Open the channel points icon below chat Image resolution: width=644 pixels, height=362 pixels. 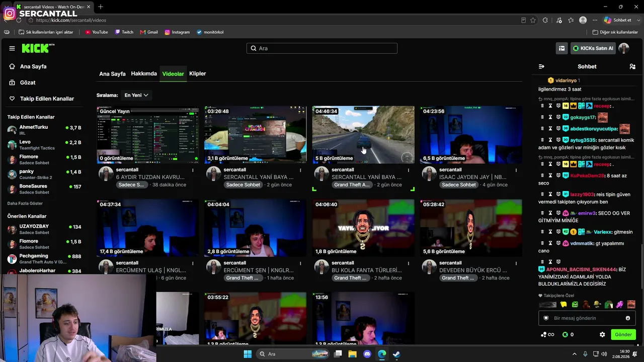tap(547, 334)
